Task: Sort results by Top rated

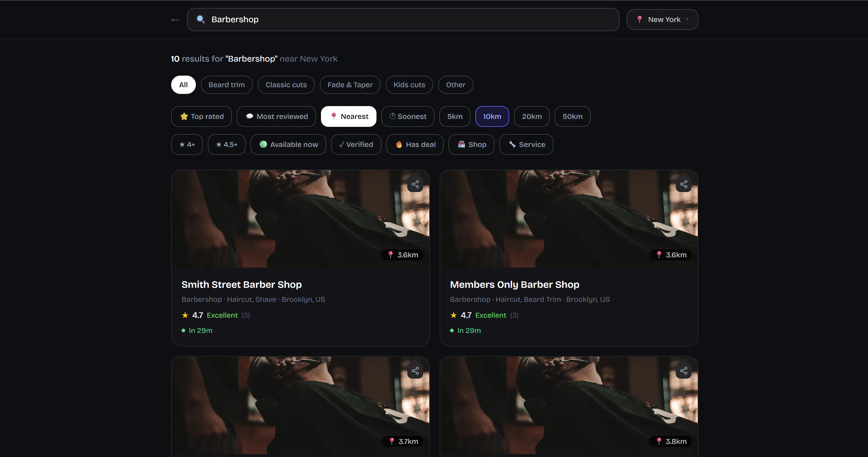Action: click(x=201, y=116)
